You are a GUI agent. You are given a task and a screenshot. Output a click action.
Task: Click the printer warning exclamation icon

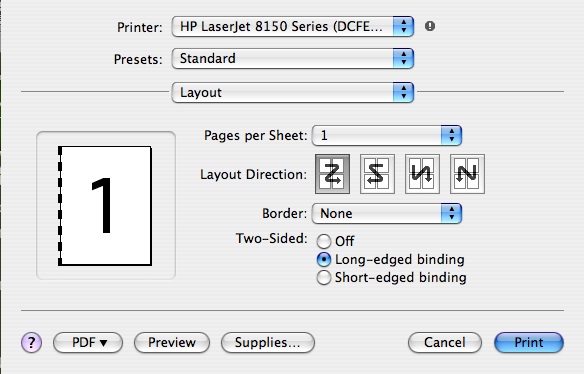coord(430,26)
